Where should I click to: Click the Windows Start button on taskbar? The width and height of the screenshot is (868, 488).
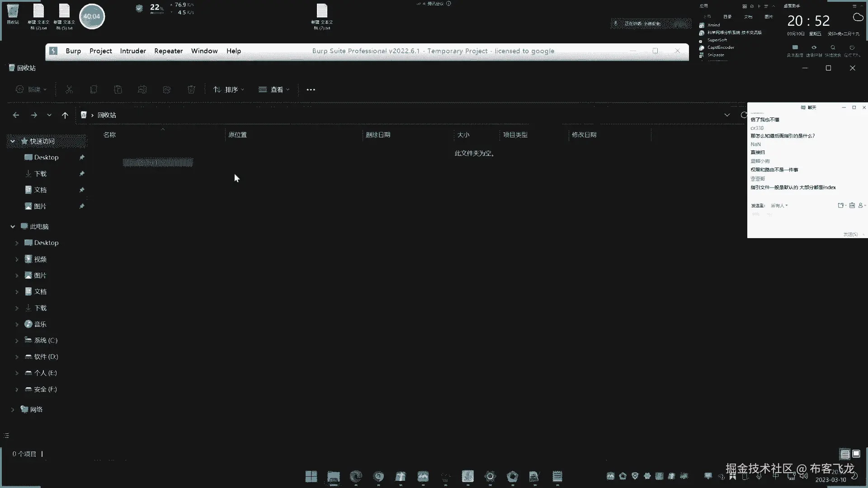311,476
